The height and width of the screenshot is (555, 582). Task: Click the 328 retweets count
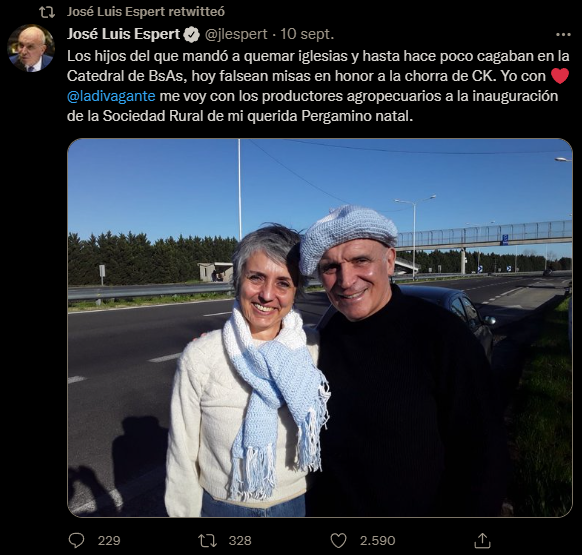pos(240,541)
